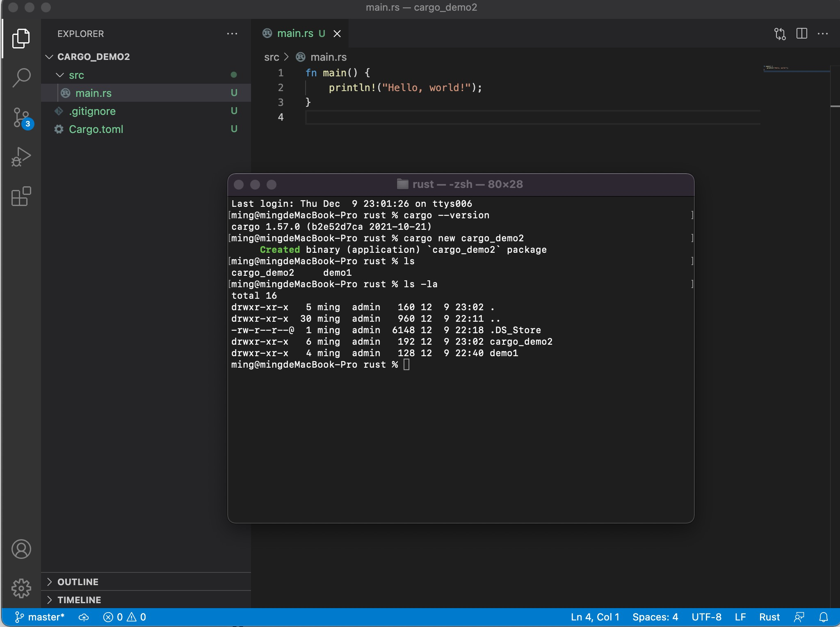Expand the OUTLINE section
Screen dimensions: 840x627
pyautogui.click(x=78, y=582)
